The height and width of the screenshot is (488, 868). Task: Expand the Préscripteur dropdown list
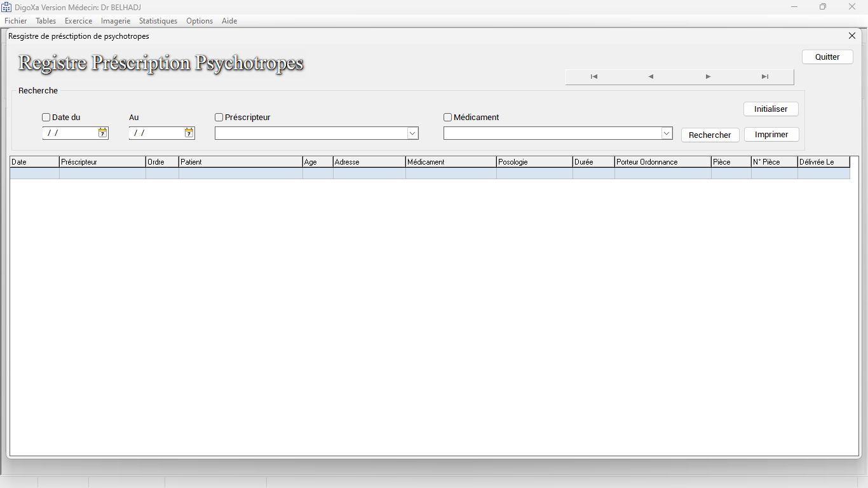tap(412, 133)
